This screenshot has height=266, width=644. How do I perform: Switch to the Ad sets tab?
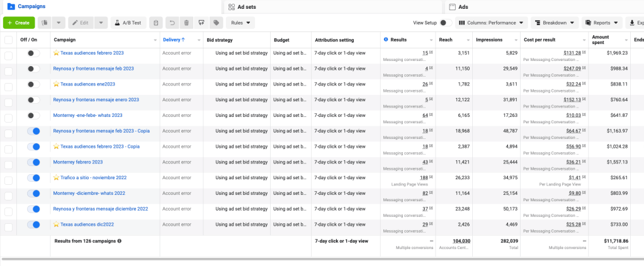point(246,7)
